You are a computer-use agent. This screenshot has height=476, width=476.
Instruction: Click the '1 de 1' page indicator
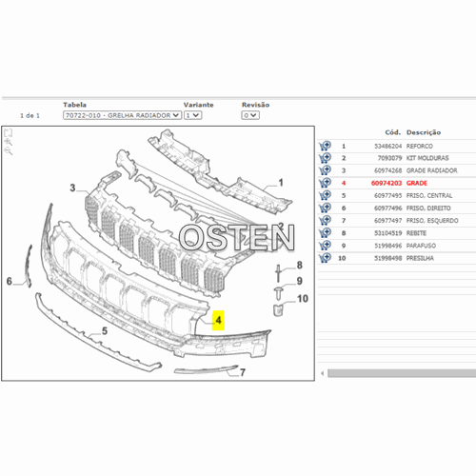click(x=30, y=115)
